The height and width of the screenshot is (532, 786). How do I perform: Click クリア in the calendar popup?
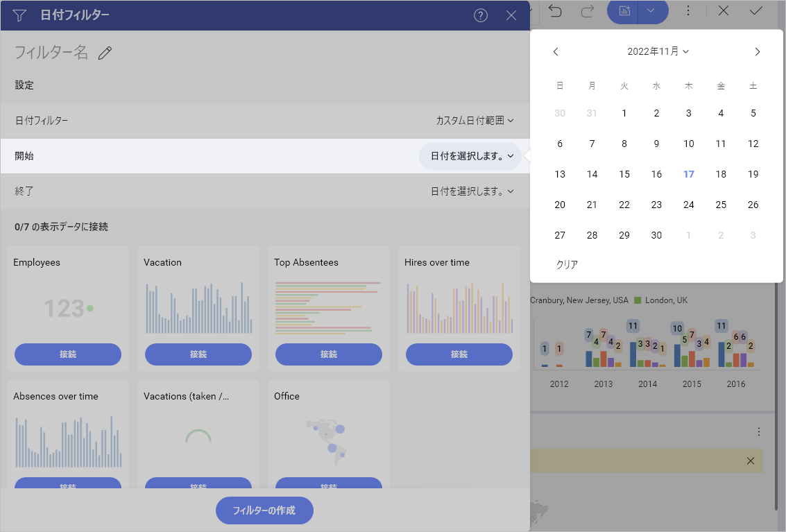point(567,264)
